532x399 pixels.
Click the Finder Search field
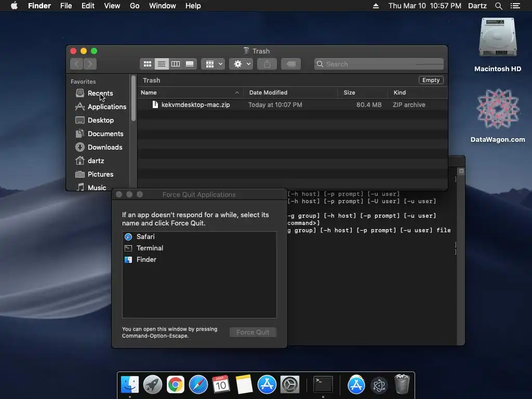(379, 64)
